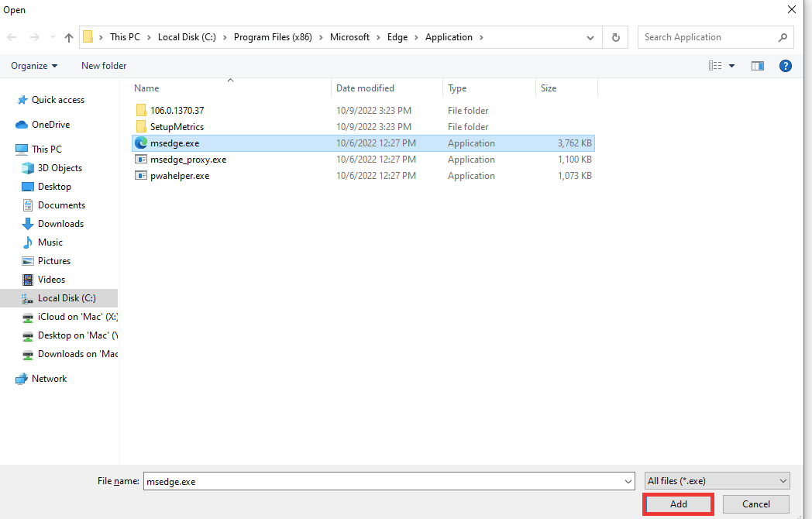Go to Microsoft breadcrumb
This screenshot has height=519, width=812.
point(349,37)
